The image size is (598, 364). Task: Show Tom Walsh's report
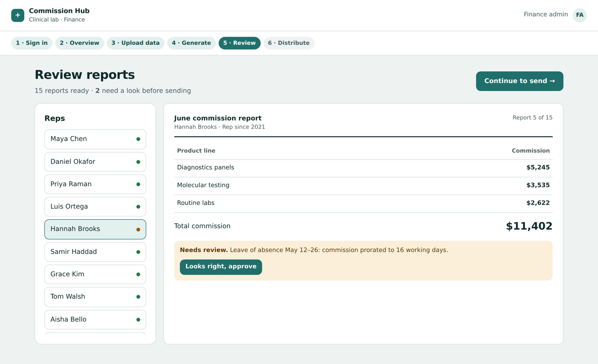click(x=95, y=297)
